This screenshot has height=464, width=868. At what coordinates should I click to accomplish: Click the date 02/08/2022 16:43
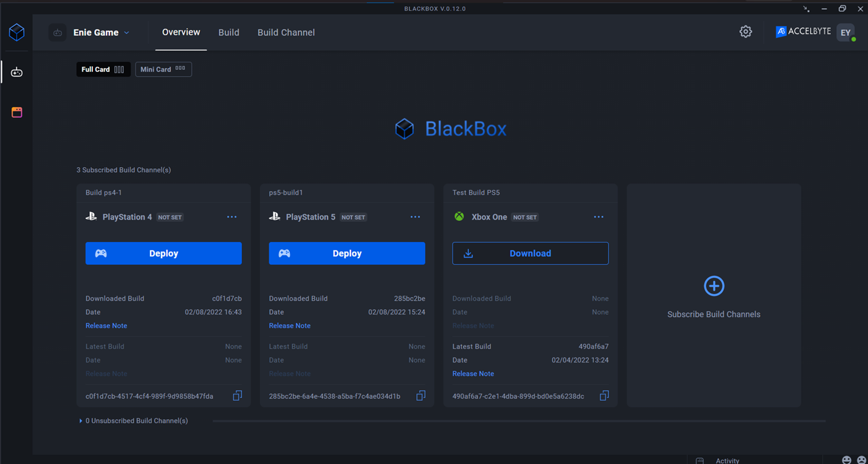point(214,312)
